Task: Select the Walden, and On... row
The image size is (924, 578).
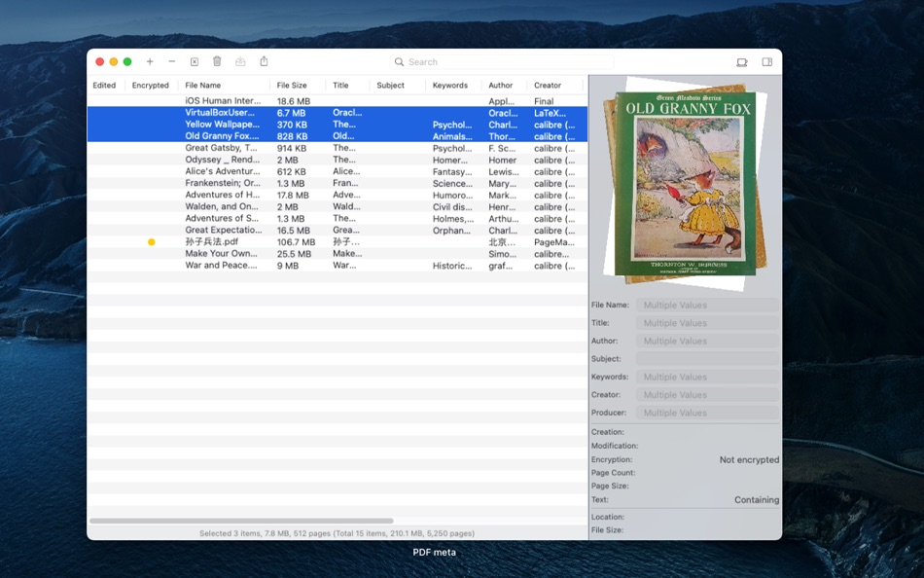Action: [x=338, y=207]
